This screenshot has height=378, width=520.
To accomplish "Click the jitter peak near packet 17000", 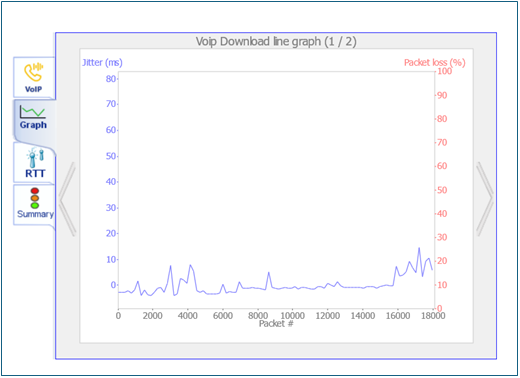I will point(419,248).
